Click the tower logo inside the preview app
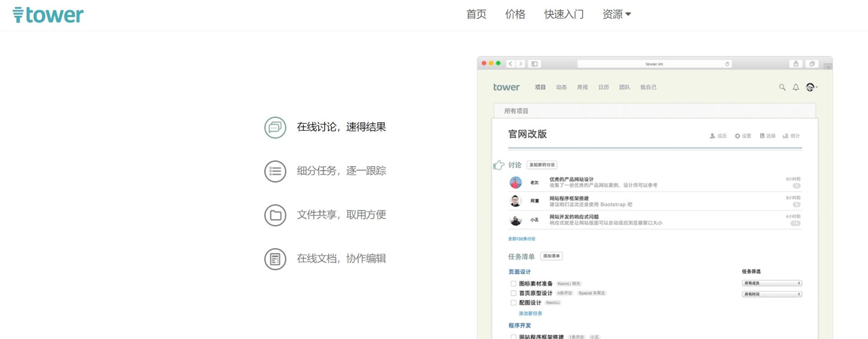The image size is (868, 339). [506, 87]
